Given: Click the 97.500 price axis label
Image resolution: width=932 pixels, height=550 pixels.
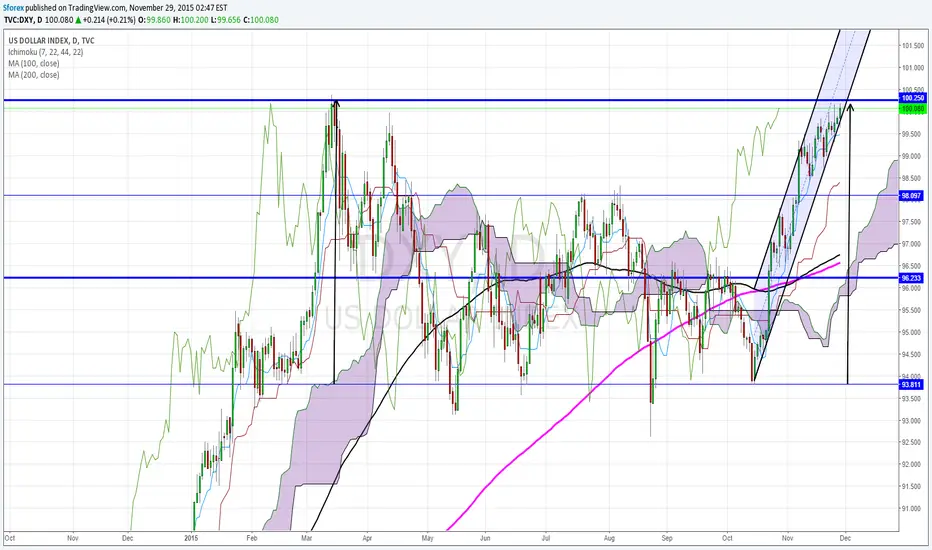Looking at the screenshot, I should [912, 222].
